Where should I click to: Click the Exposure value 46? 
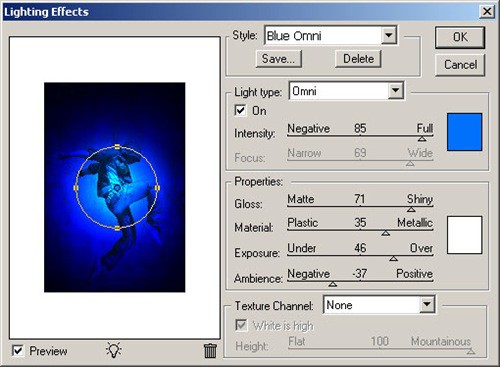[x=360, y=248]
